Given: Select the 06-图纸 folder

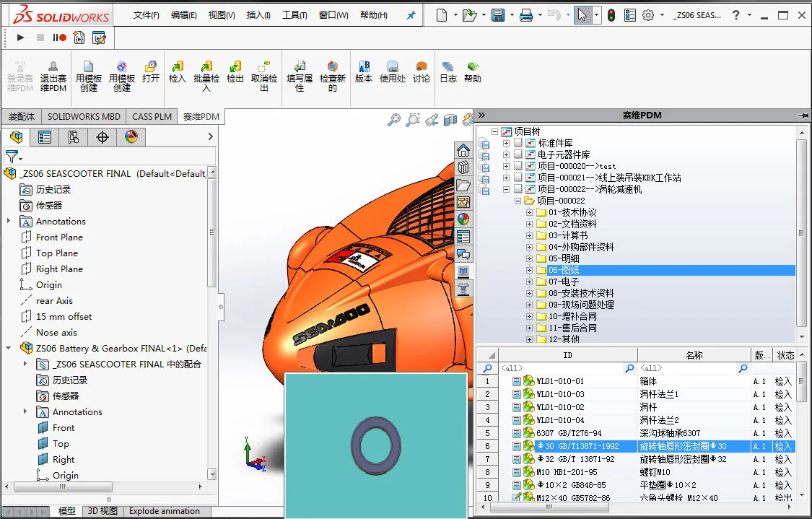Looking at the screenshot, I should [x=564, y=270].
